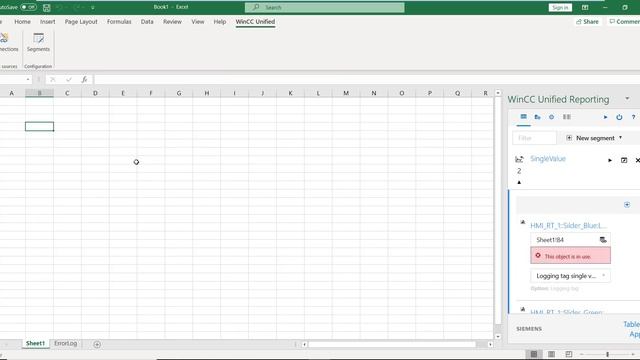640x360 pixels.
Task: Open the Home ribbon tab
Action: coord(22,22)
